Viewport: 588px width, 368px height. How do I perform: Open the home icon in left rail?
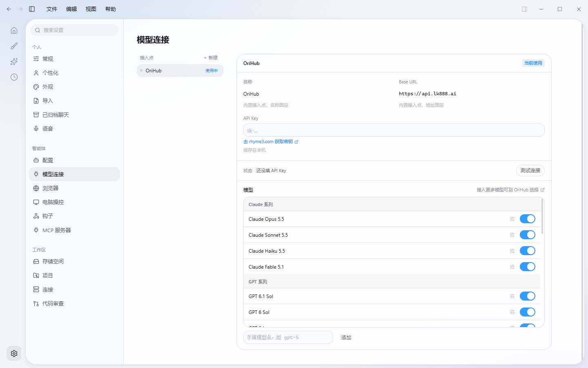14,30
